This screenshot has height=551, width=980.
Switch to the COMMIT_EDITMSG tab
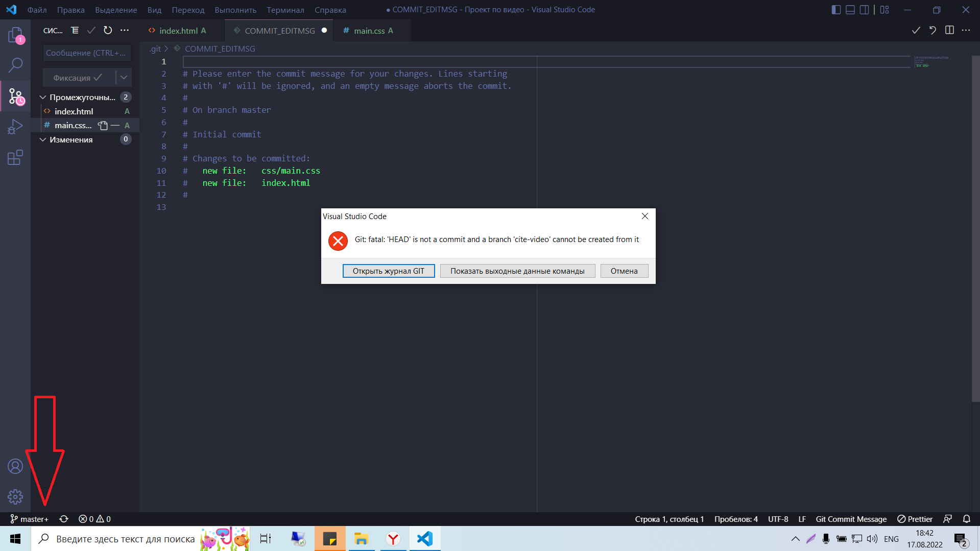(279, 31)
